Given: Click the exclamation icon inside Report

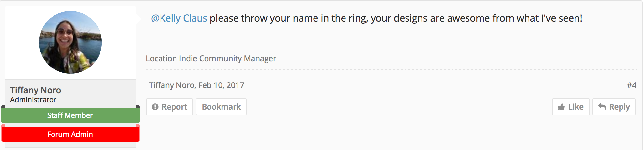Looking at the screenshot, I should (x=155, y=107).
